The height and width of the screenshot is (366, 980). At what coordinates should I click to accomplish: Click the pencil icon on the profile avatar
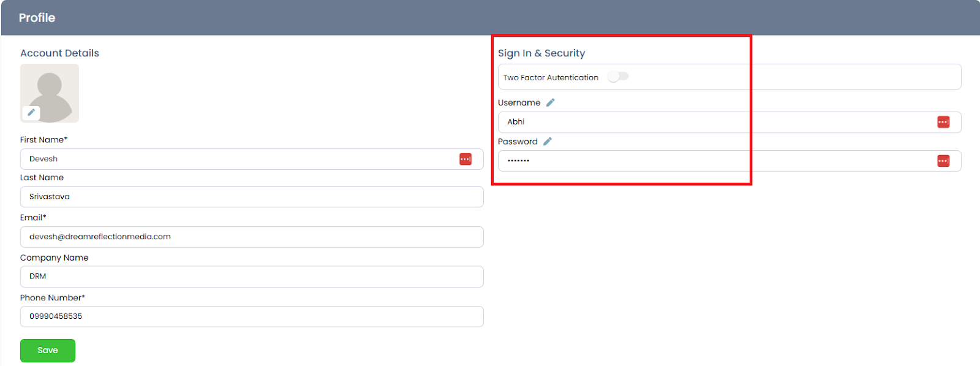click(x=31, y=113)
